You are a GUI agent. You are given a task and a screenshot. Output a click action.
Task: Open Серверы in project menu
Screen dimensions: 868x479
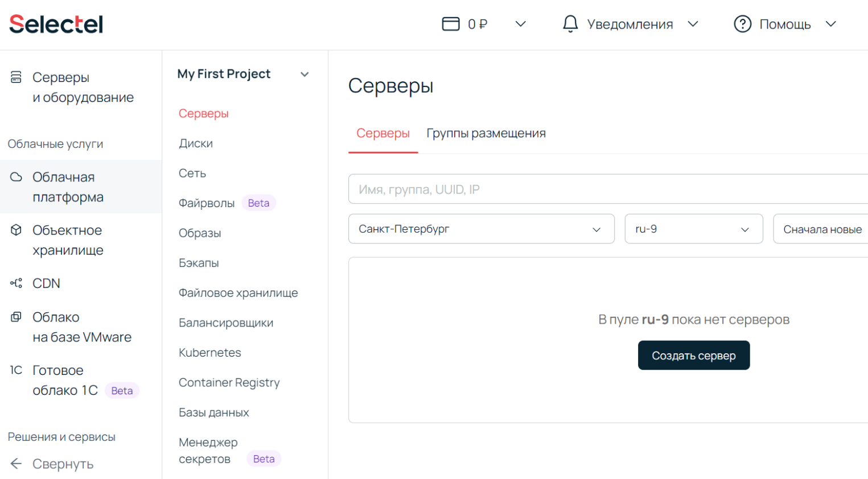[x=203, y=114]
